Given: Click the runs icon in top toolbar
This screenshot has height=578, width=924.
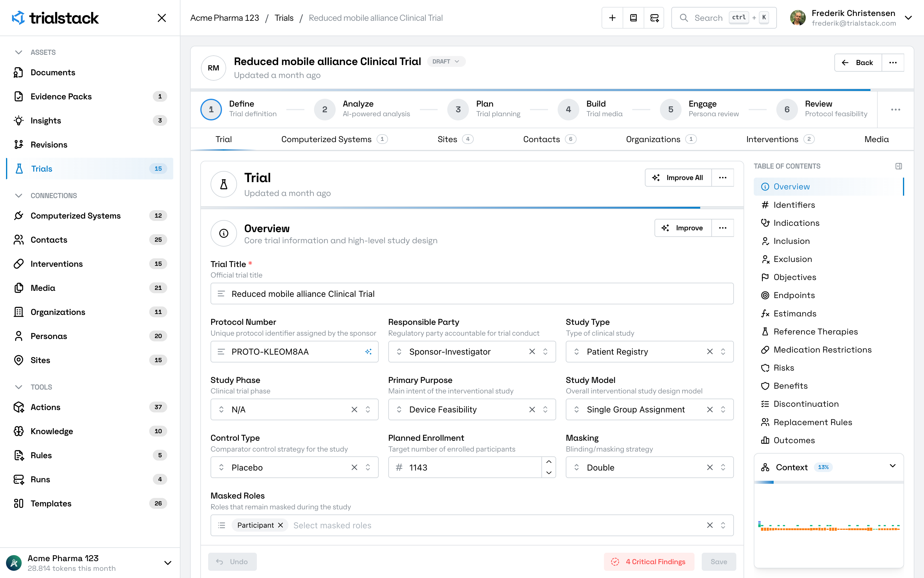Looking at the screenshot, I should [x=654, y=18].
